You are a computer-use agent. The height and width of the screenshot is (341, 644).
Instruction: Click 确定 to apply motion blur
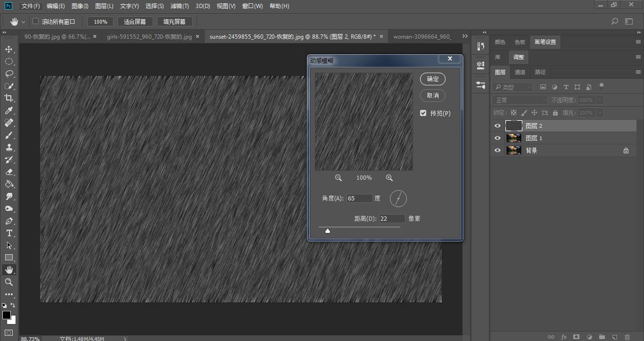tap(432, 79)
